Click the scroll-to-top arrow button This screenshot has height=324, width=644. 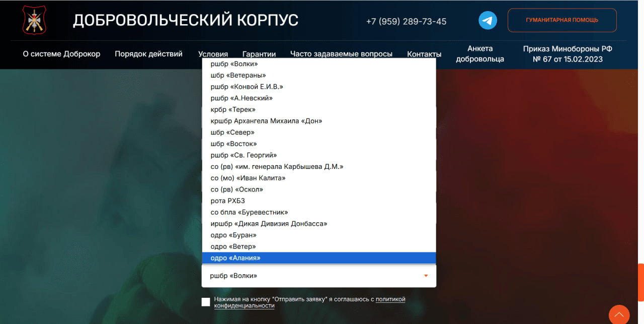point(619,314)
